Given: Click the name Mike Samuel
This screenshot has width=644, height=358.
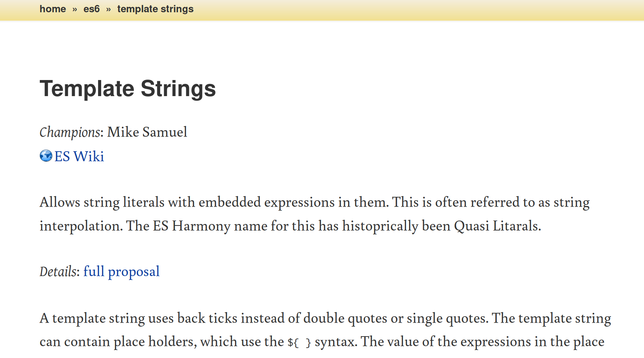Looking at the screenshot, I should pyautogui.click(x=147, y=132).
